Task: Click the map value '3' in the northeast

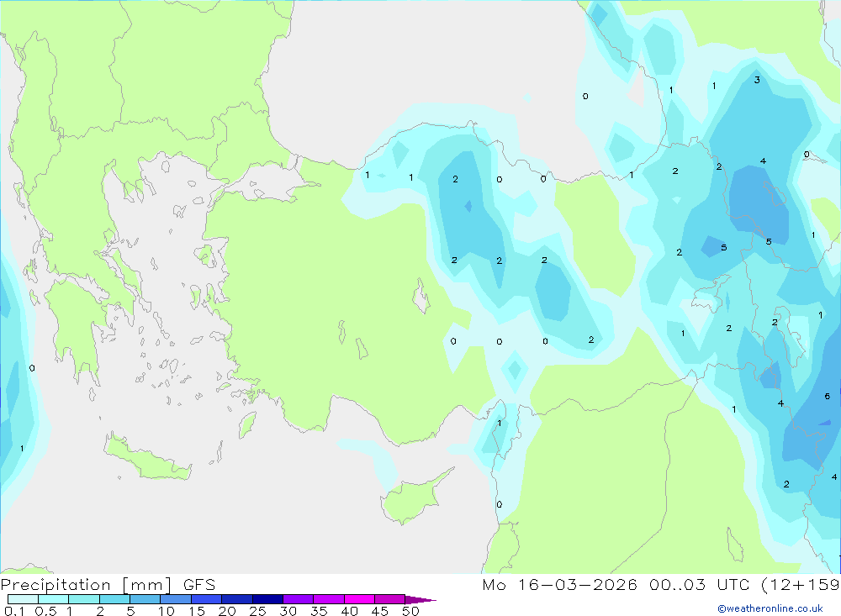Action: (x=757, y=80)
